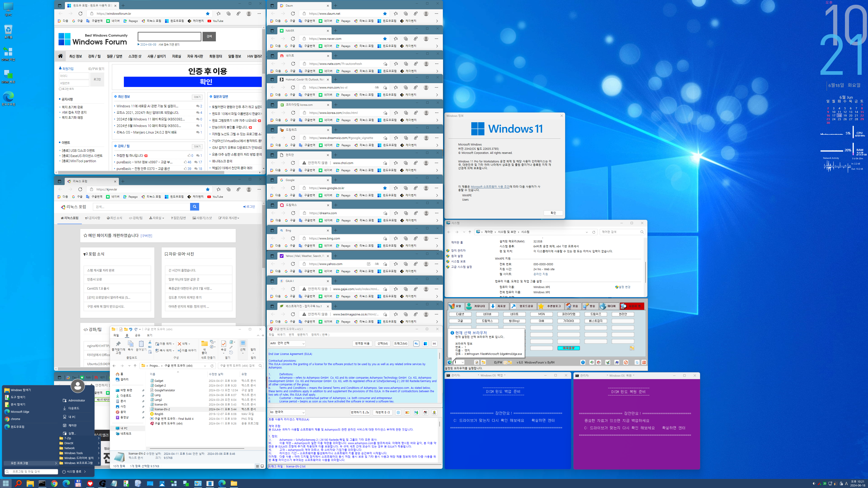Open the DISM_백업 desktop icon
This screenshot has width=868, height=488.
click(8, 54)
